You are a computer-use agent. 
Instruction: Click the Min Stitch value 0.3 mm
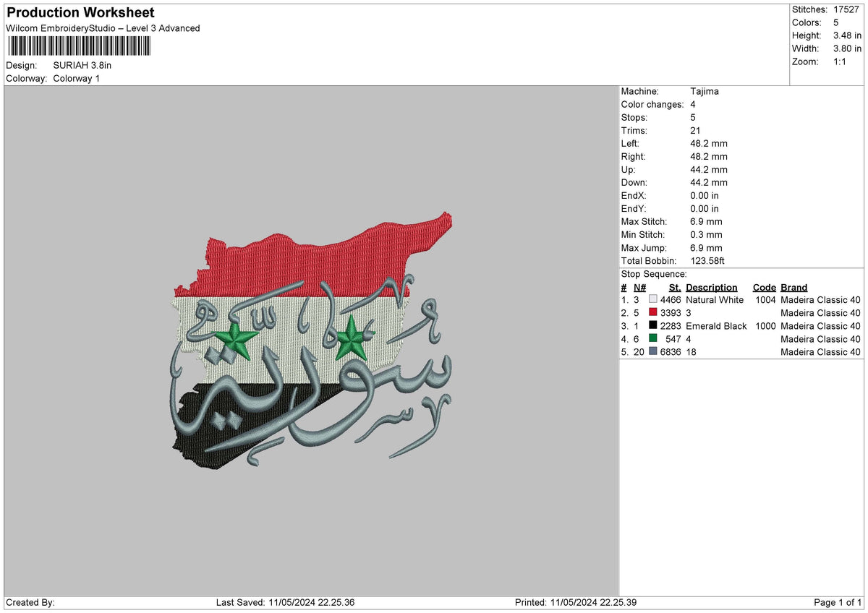point(707,235)
